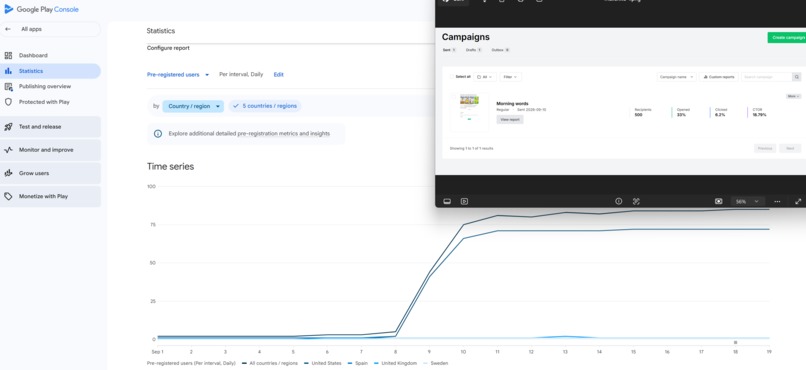Click Explore additional detailed pre-registration metrics banner
Screen dimensions: 806x370
[x=246, y=134]
